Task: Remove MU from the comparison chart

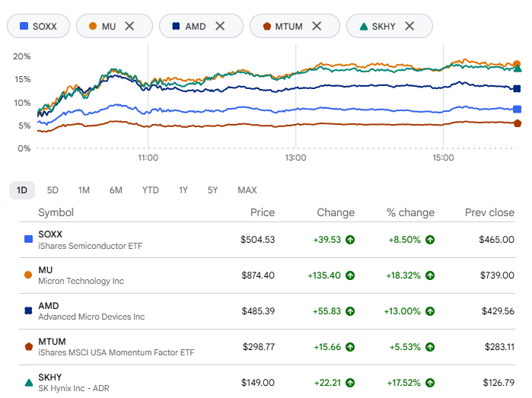Action: click(129, 26)
